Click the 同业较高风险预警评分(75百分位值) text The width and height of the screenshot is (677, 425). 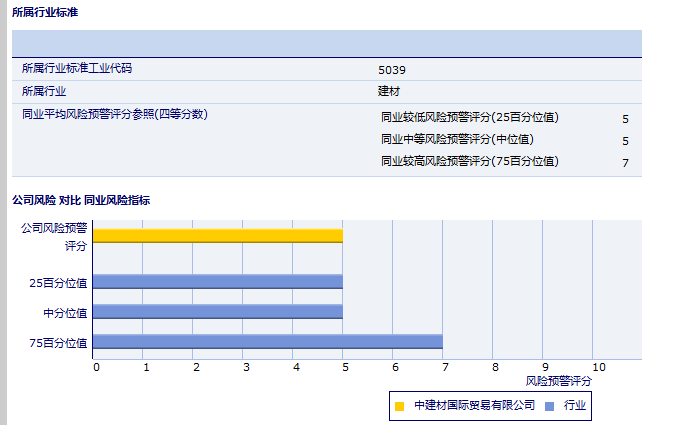point(469,162)
